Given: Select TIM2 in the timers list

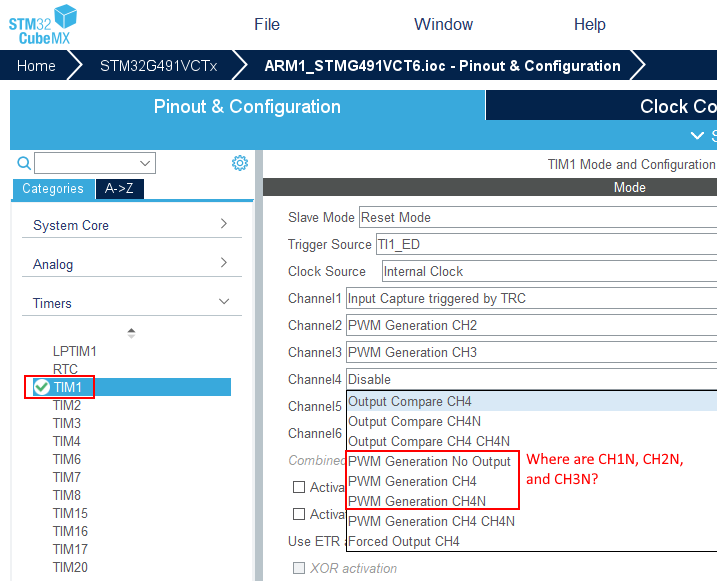Looking at the screenshot, I should pos(67,405).
